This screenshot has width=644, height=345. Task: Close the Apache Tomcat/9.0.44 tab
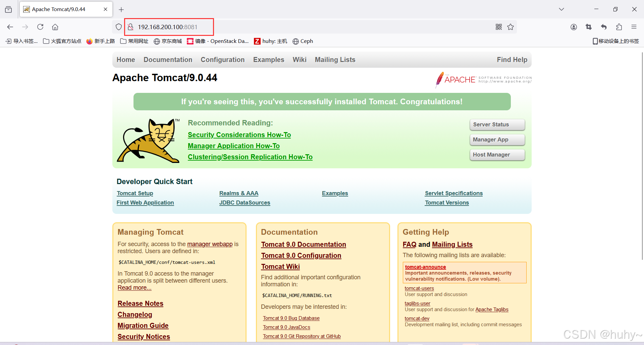click(x=105, y=9)
